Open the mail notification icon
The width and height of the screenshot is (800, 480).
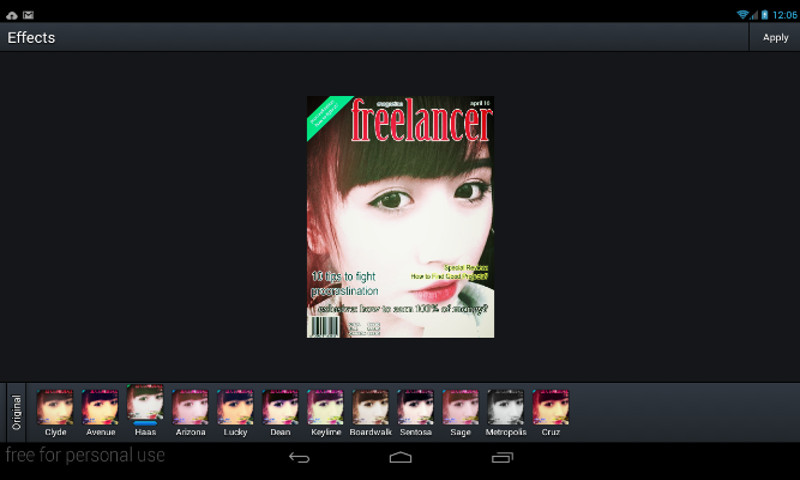[x=28, y=15]
